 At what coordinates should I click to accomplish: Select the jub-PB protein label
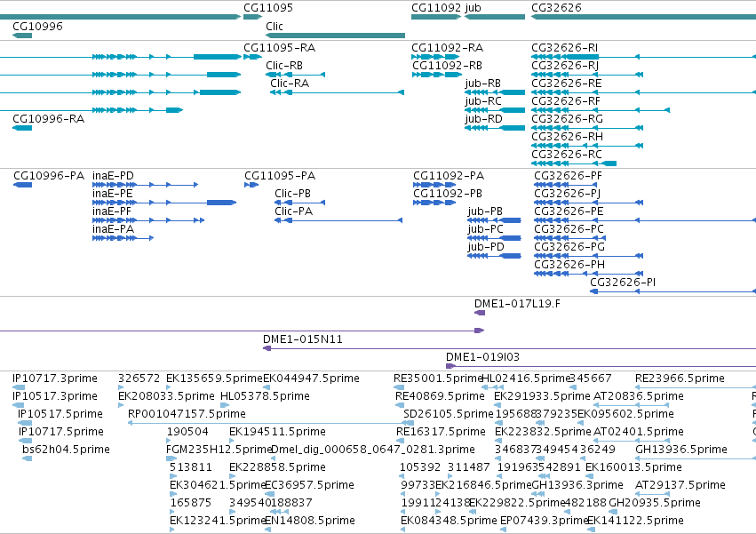pyautogui.click(x=485, y=211)
